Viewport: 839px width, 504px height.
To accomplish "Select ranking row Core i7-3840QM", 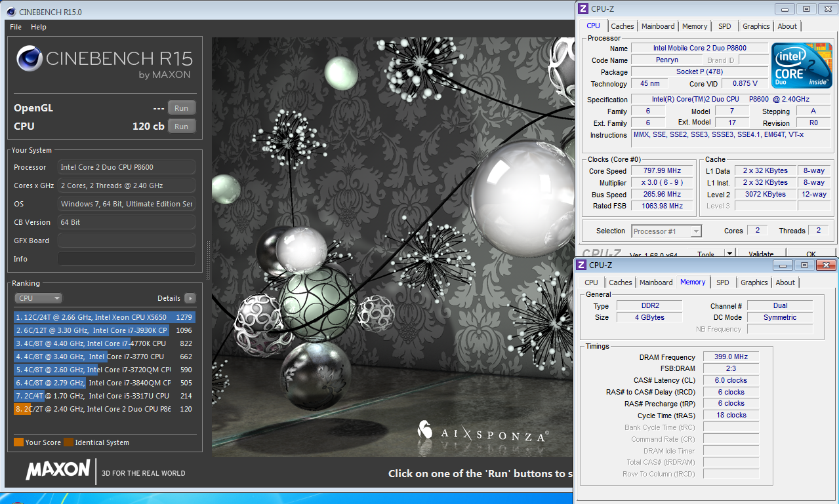I will point(104,383).
